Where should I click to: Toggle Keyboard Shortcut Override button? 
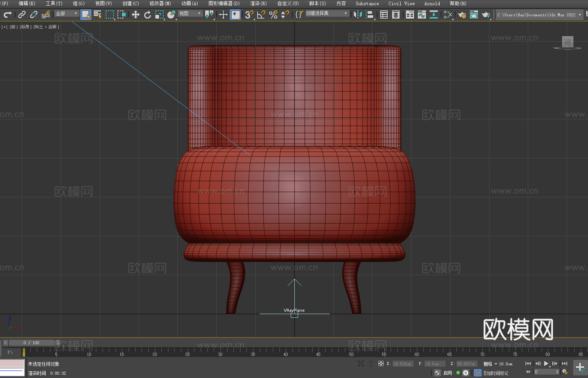tap(235, 14)
